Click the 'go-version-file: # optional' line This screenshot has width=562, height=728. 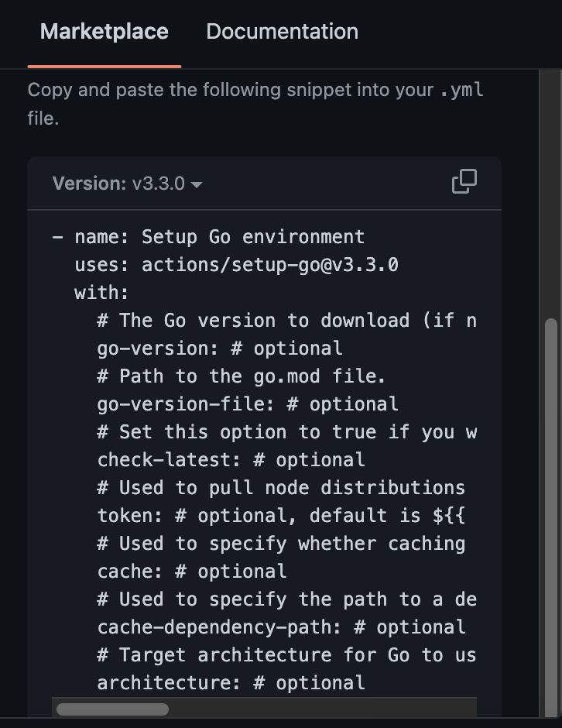(x=248, y=404)
